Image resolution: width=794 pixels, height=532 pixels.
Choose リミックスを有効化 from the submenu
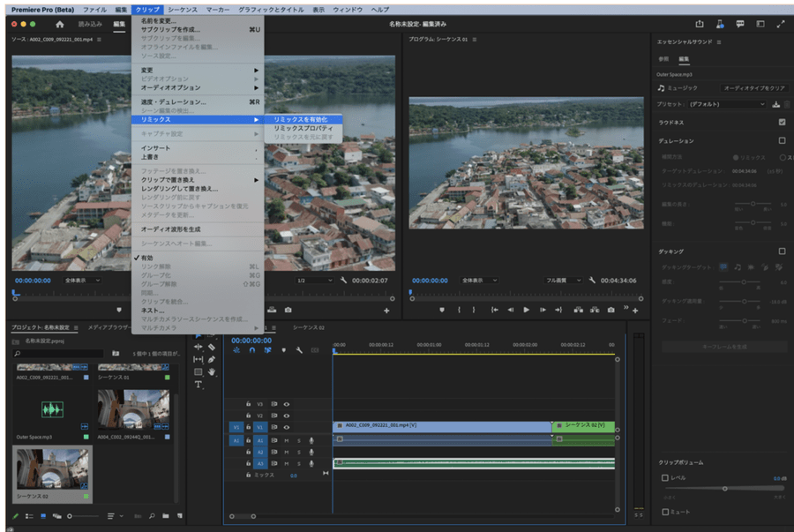coord(300,119)
